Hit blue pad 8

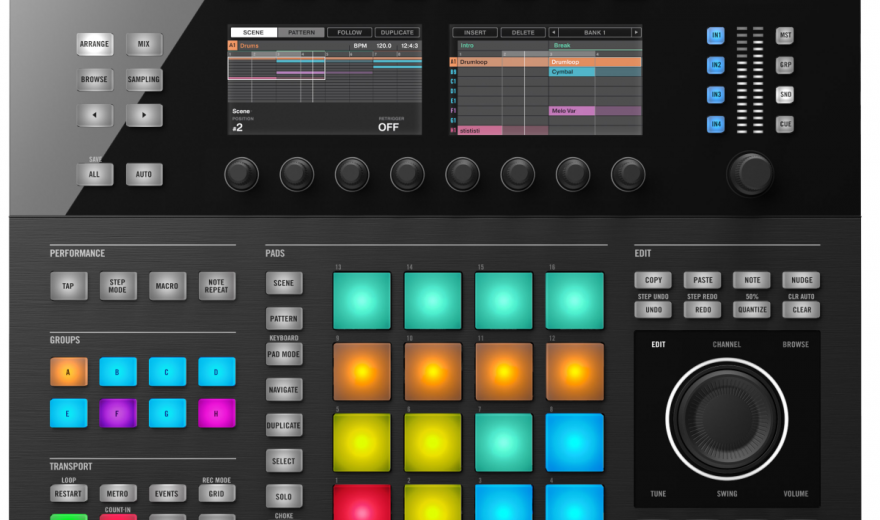[x=575, y=442]
